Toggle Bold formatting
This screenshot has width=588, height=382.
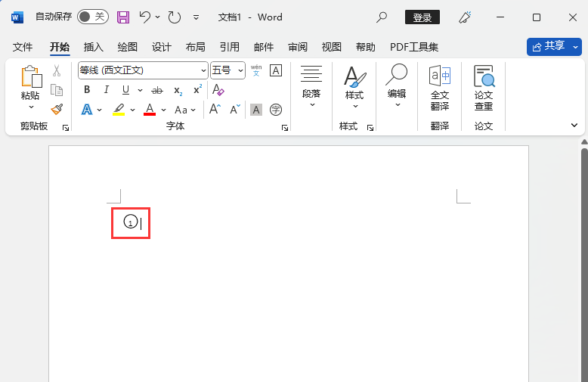87,90
